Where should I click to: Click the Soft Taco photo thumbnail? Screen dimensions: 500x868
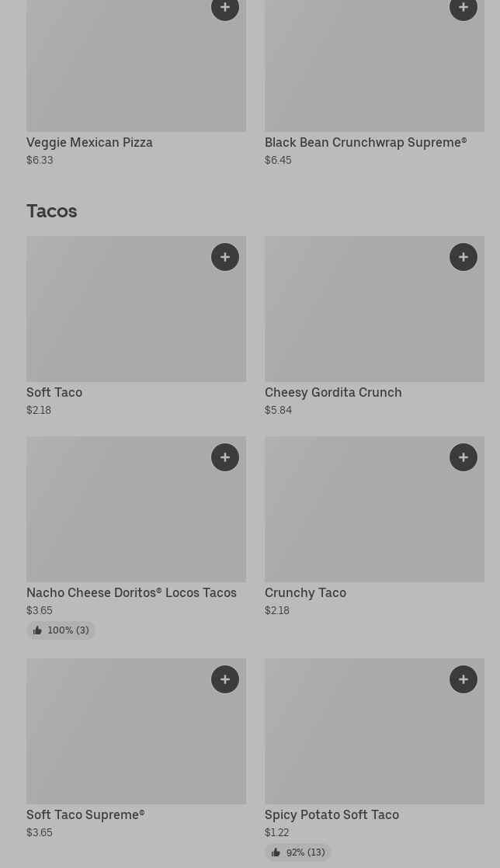click(x=116, y=318)
